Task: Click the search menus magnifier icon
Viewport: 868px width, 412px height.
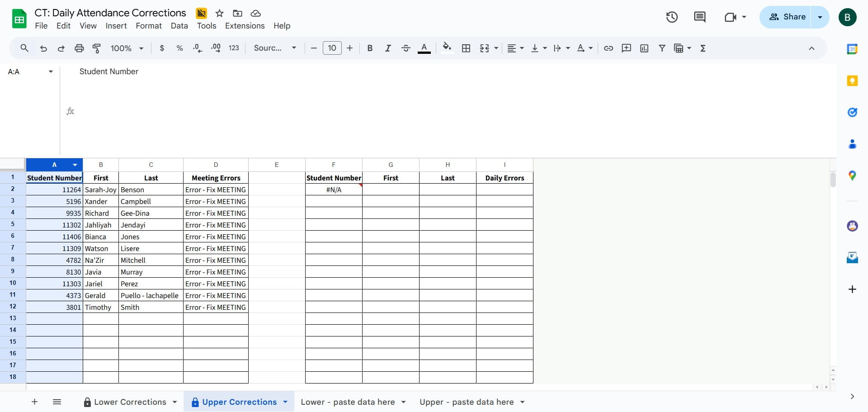Action: [x=24, y=48]
